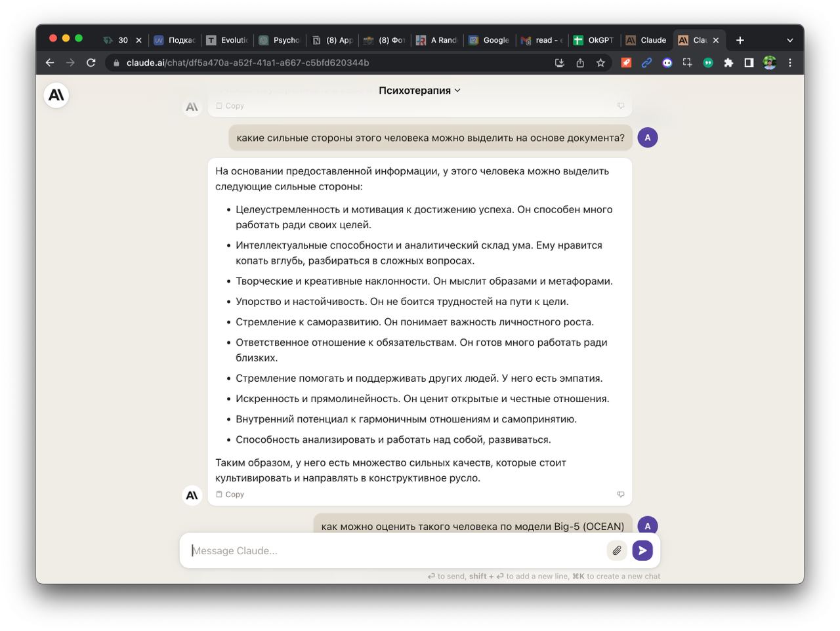Open the blue link extension
The width and height of the screenshot is (840, 631).
point(646,62)
